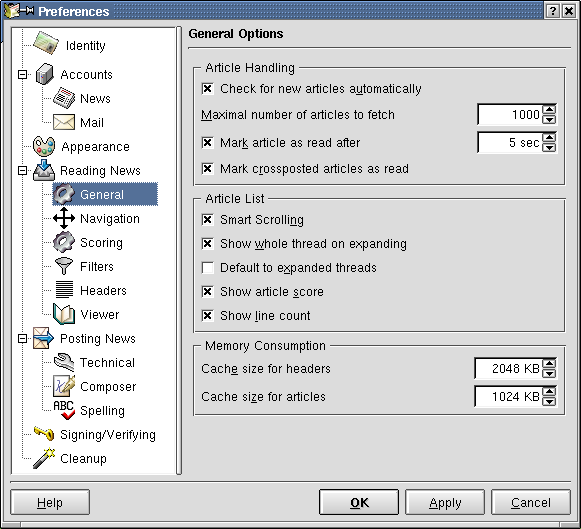
Task: Select the Signing/Verifying key icon
Action: 44,433
